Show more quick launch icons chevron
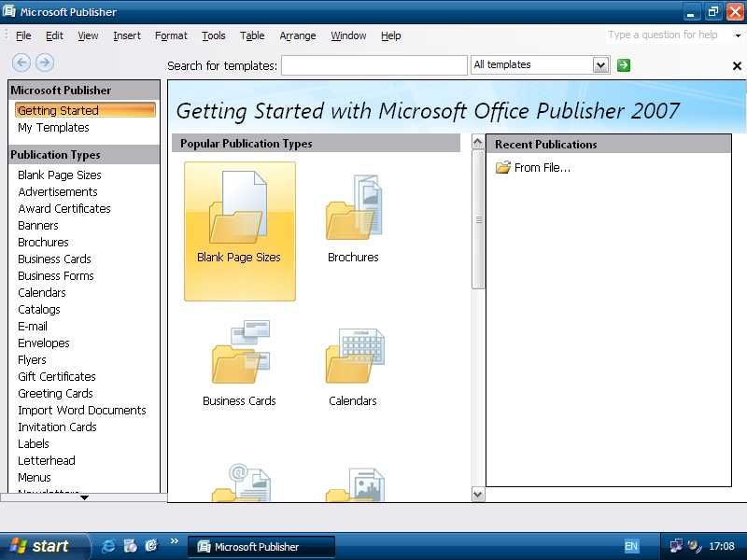This screenshot has width=747, height=560. click(175, 541)
